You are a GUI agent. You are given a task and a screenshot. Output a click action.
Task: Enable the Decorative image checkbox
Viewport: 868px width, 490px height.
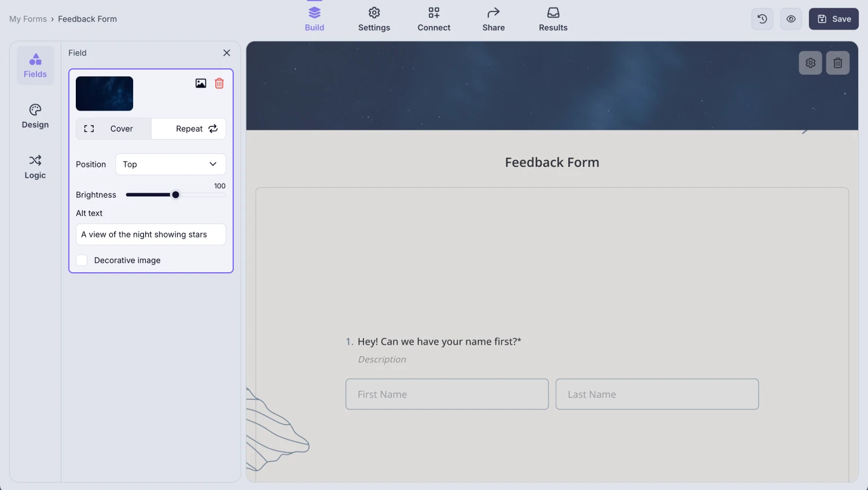click(x=82, y=260)
